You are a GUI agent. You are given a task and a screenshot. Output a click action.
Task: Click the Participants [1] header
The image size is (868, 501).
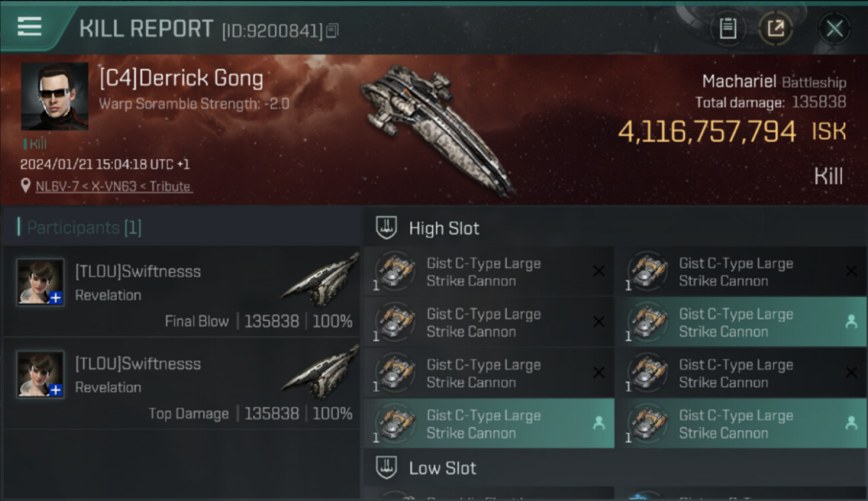tap(79, 228)
